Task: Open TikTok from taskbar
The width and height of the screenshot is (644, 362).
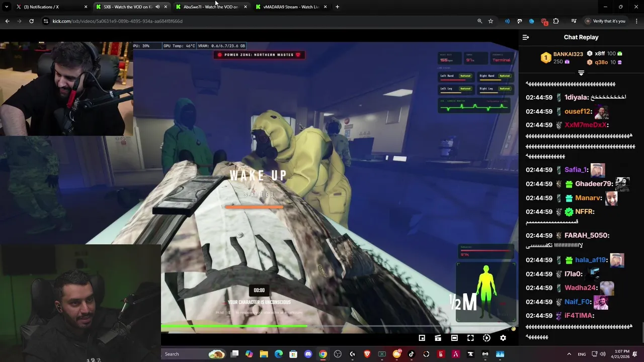Action: click(411, 354)
